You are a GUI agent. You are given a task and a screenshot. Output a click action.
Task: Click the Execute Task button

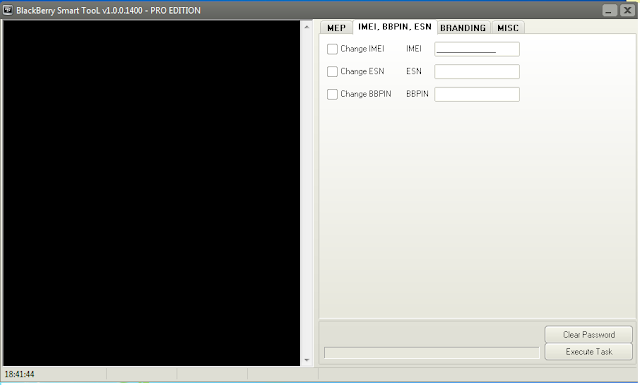pos(589,352)
